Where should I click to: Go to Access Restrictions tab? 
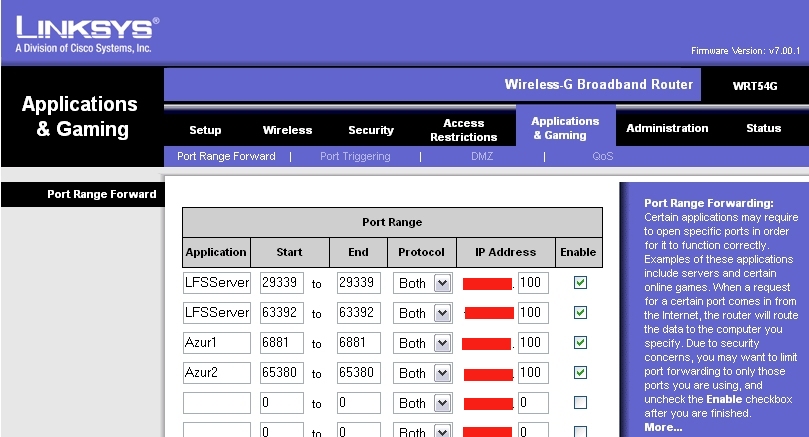[x=464, y=130]
